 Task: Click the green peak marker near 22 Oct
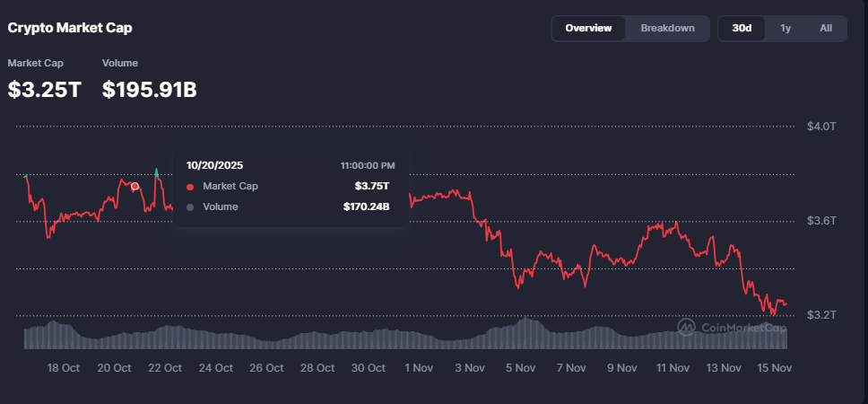pos(157,171)
